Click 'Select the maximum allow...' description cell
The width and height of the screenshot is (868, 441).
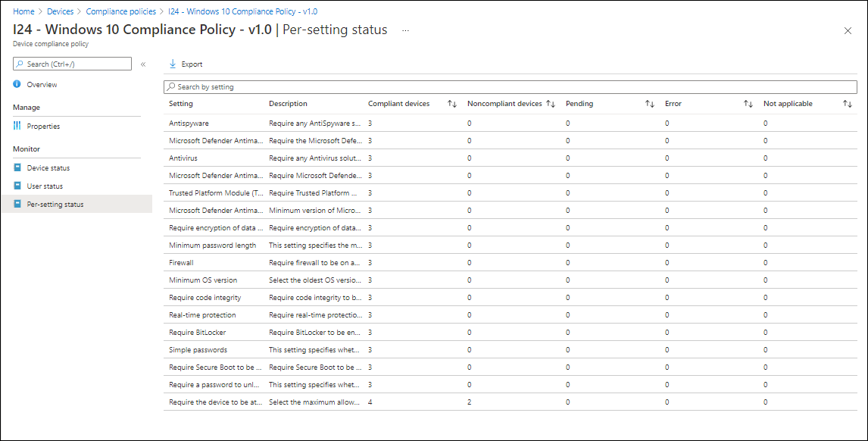[x=314, y=402]
